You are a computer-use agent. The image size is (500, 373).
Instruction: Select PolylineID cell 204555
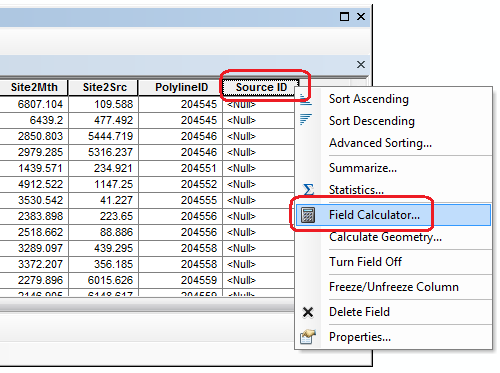tap(180, 200)
